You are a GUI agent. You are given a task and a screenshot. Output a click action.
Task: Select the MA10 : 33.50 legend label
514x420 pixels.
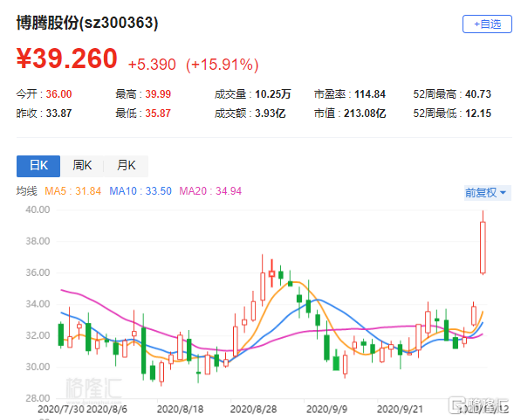tap(140, 191)
